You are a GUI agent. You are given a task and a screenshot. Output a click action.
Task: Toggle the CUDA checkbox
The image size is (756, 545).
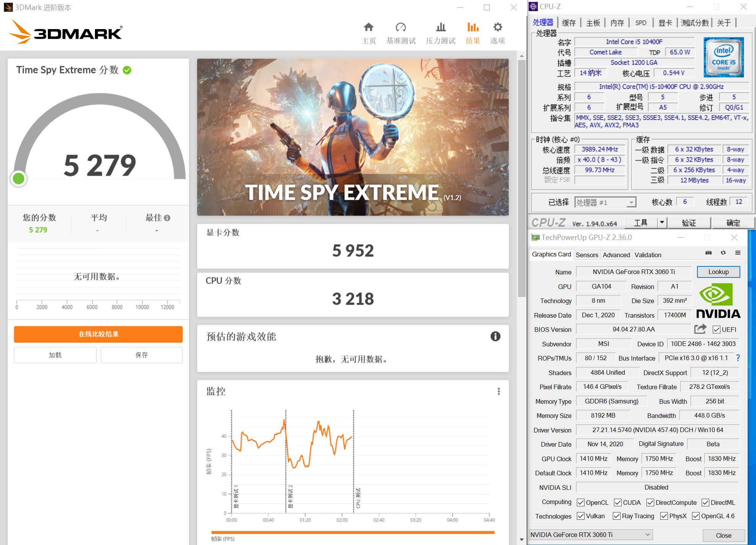[618, 503]
